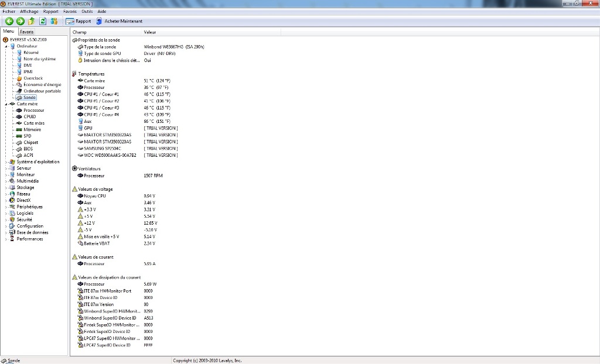Collapse the Carte mère tree node
The height and width of the screenshot is (364, 600).
pyautogui.click(x=6, y=104)
